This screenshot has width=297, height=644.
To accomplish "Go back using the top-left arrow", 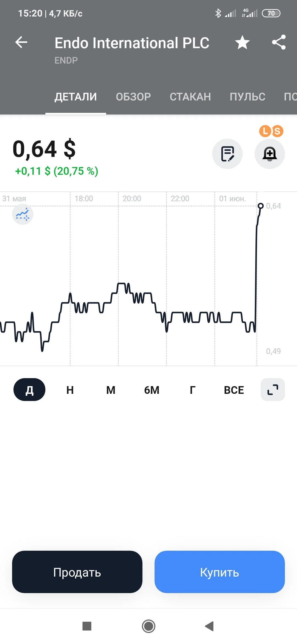I will click(x=21, y=42).
